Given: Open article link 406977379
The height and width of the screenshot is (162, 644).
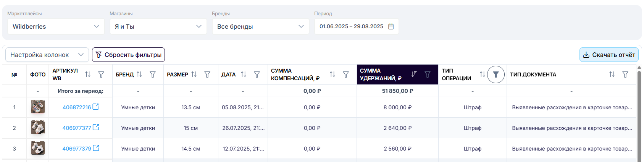Looking at the screenshot, I should pos(77,149).
